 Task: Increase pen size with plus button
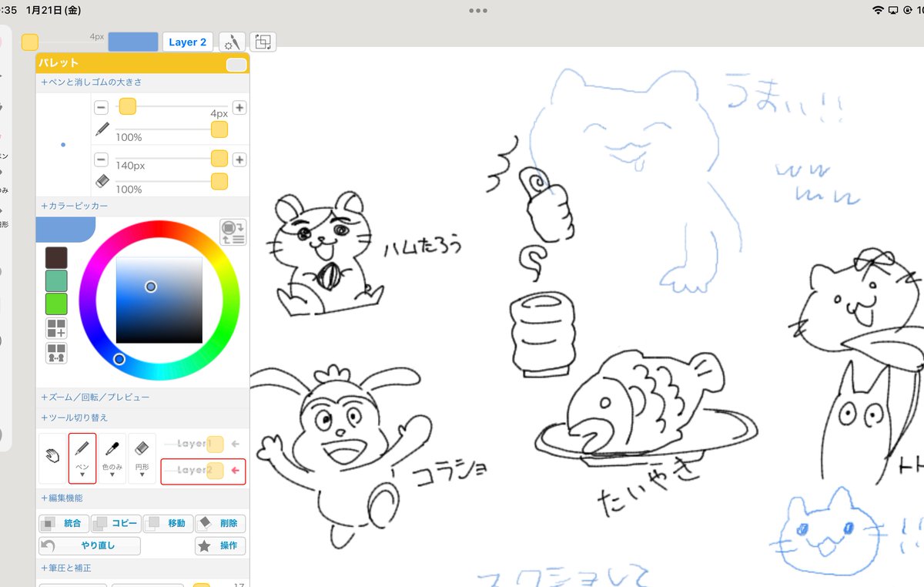[239, 108]
